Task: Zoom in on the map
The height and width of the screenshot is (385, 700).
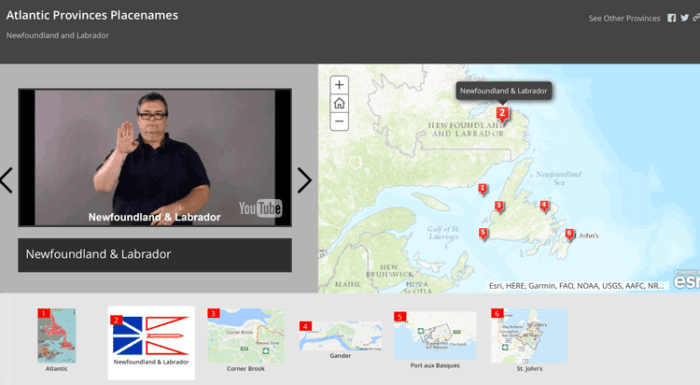Action: click(x=339, y=85)
